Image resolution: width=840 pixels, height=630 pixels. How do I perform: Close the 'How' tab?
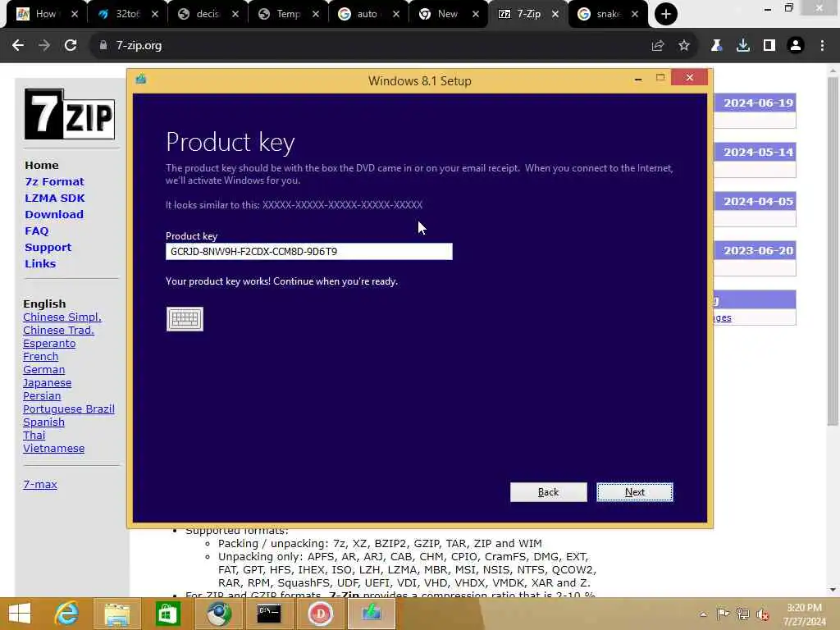[x=75, y=14]
